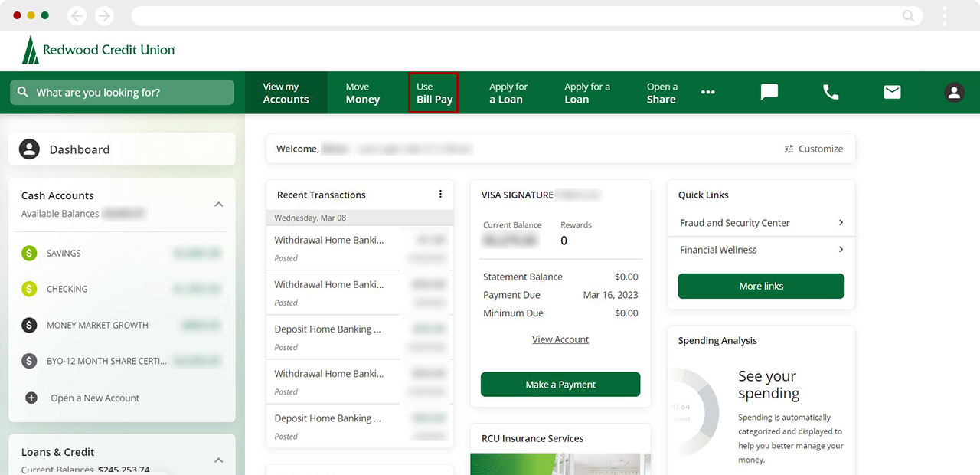Screen dimensions: 980x475
Task: Open the Move Money menu
Action: (x=362, y=93)
